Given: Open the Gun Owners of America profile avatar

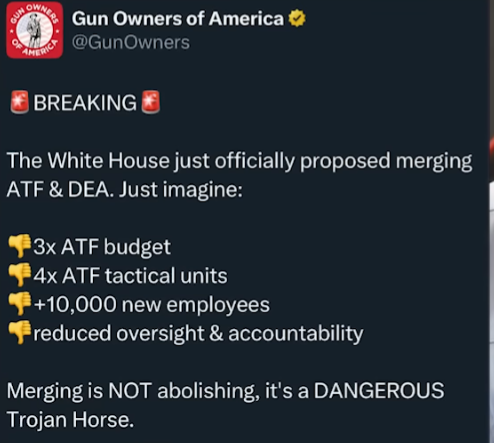Looking at the screenshot, I should coord(34,30).
